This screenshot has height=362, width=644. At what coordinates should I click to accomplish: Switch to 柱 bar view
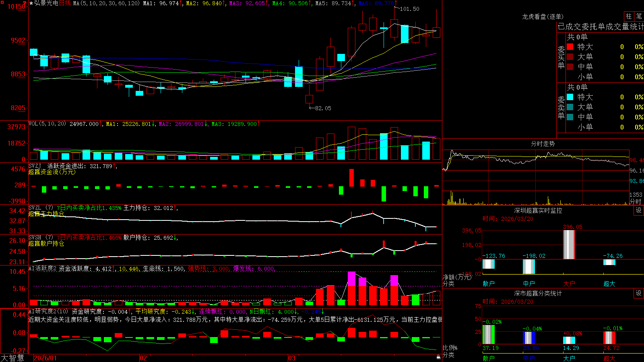[629, 16]
